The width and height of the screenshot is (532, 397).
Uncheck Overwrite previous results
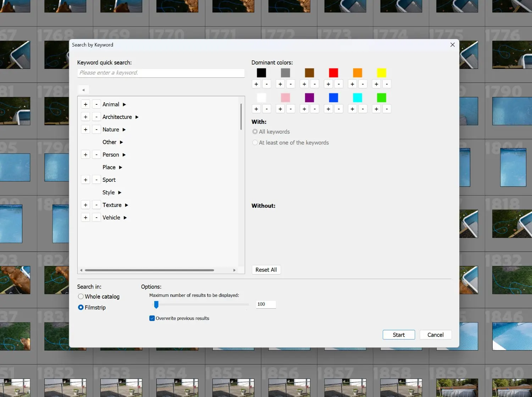pos(152,318)
